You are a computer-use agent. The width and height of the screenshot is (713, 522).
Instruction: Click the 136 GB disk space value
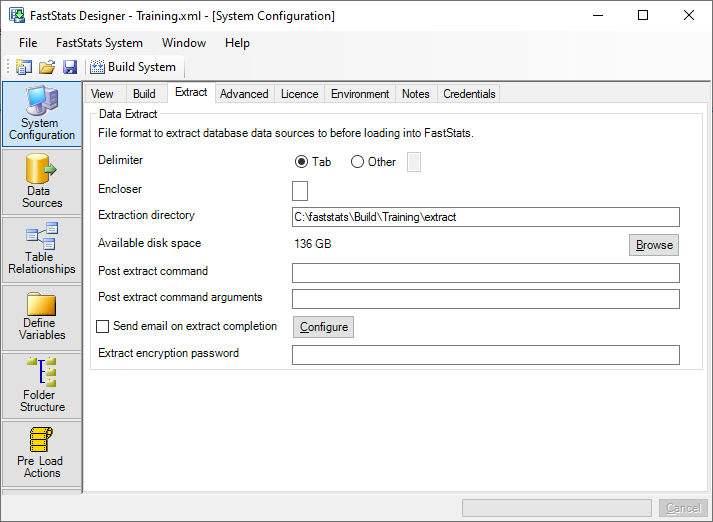pos(312,244)
